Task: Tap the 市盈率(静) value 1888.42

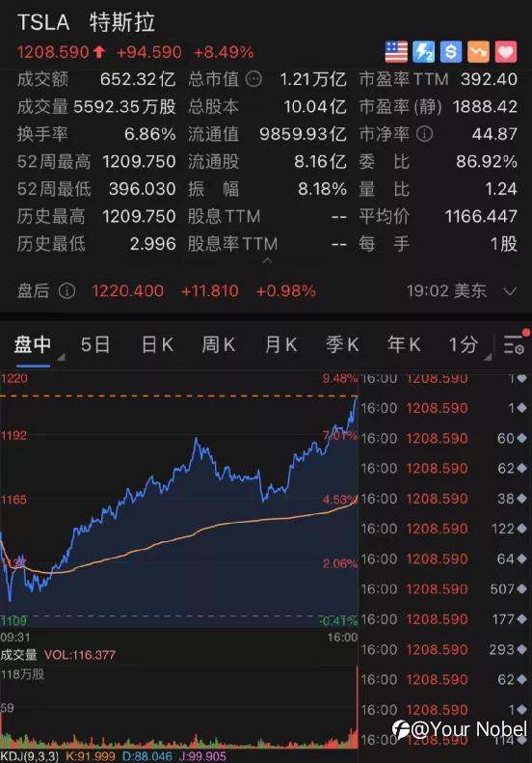Action: [x=485, y=106]
